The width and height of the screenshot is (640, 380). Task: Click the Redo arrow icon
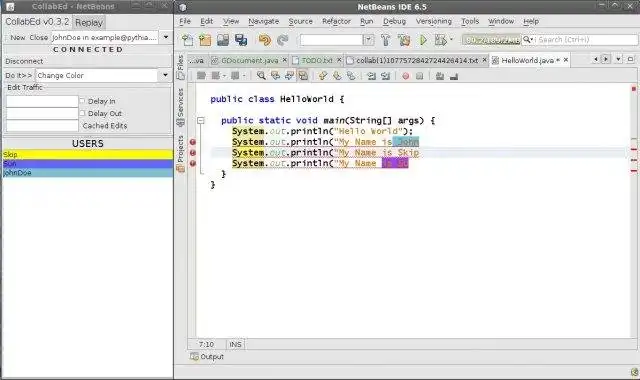pos(282,40)
